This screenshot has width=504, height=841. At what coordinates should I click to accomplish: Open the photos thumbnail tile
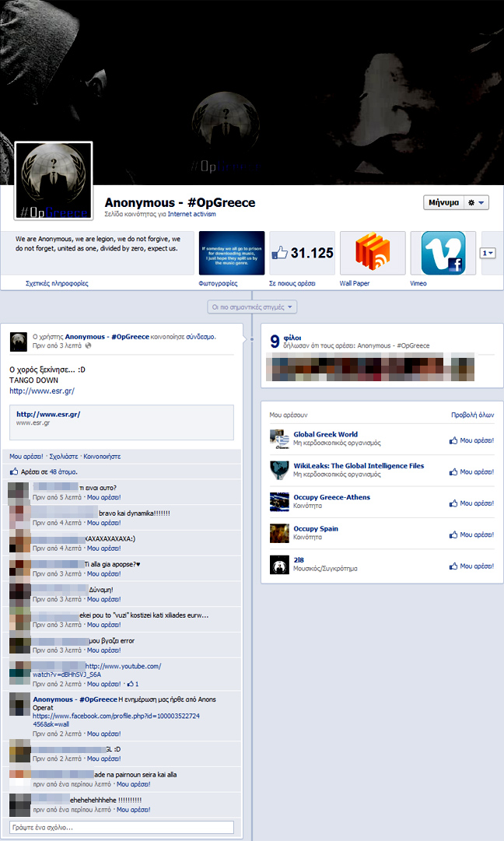(232, 253)
